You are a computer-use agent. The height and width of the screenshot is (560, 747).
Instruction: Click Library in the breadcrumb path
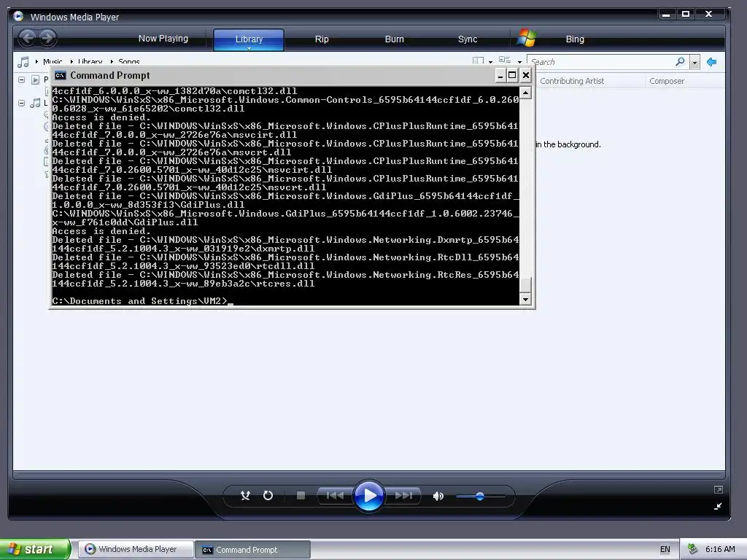coord(90,61)
